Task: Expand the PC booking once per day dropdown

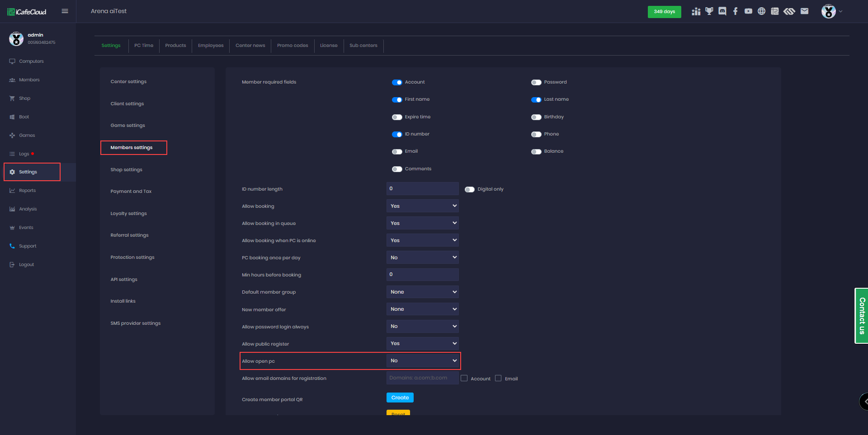Action: 423,257
